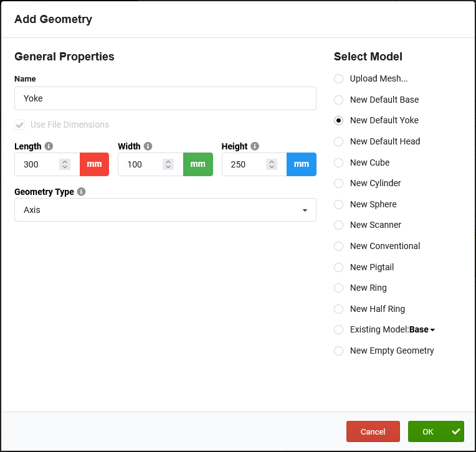476x452 pixels.
Task: Expand the Existing Model Base dropdown
Action: (x=422, y=329)
